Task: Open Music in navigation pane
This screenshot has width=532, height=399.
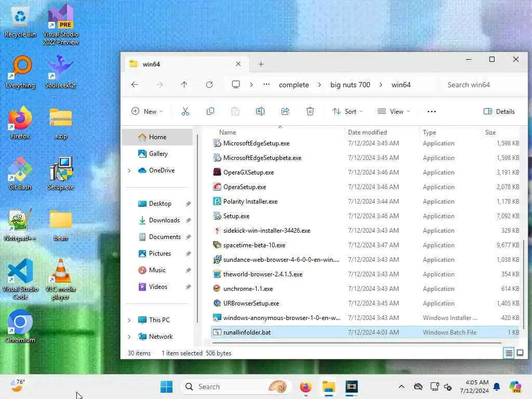Action: [x=157, y=270]
